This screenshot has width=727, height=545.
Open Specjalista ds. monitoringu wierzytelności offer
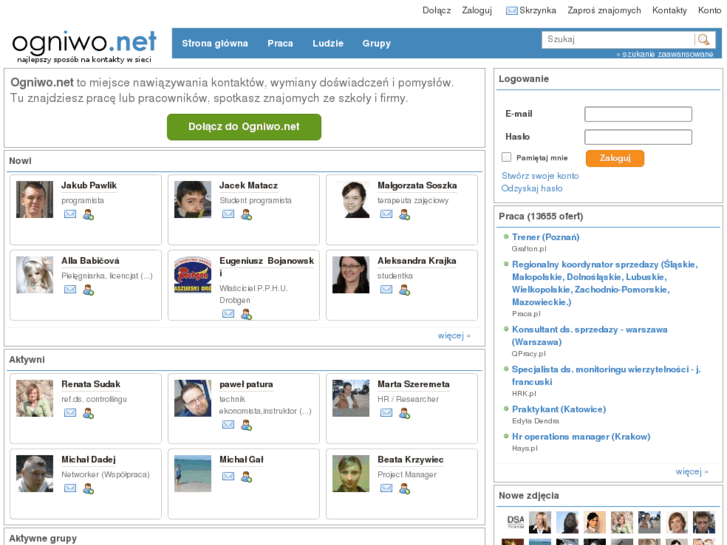pyautogui.click(x=606, y=375)
